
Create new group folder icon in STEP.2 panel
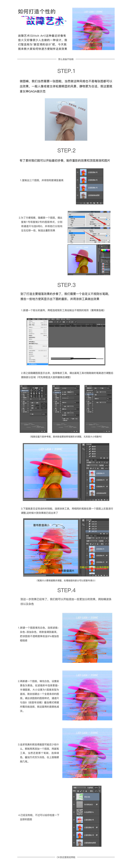(x=94, y=203)
